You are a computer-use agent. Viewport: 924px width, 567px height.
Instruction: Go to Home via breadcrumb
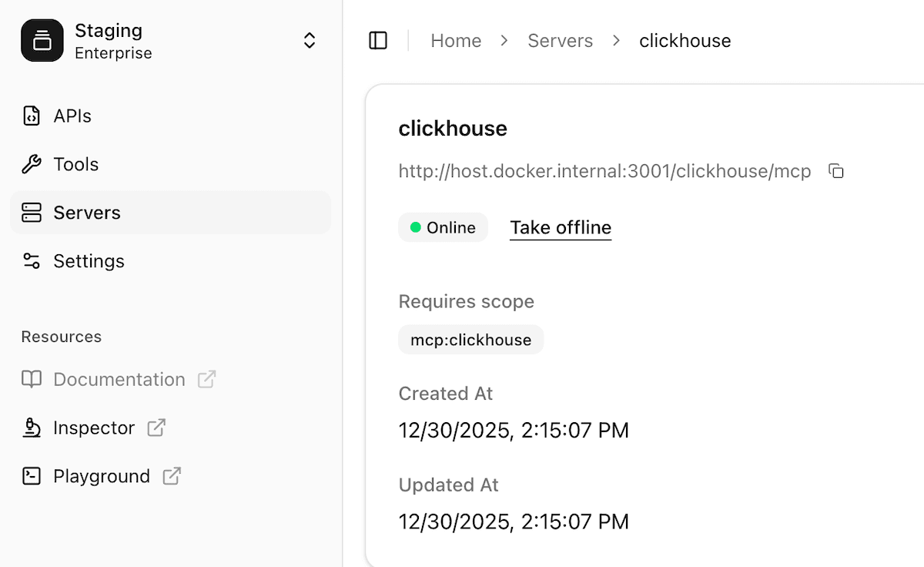point(456,41)
